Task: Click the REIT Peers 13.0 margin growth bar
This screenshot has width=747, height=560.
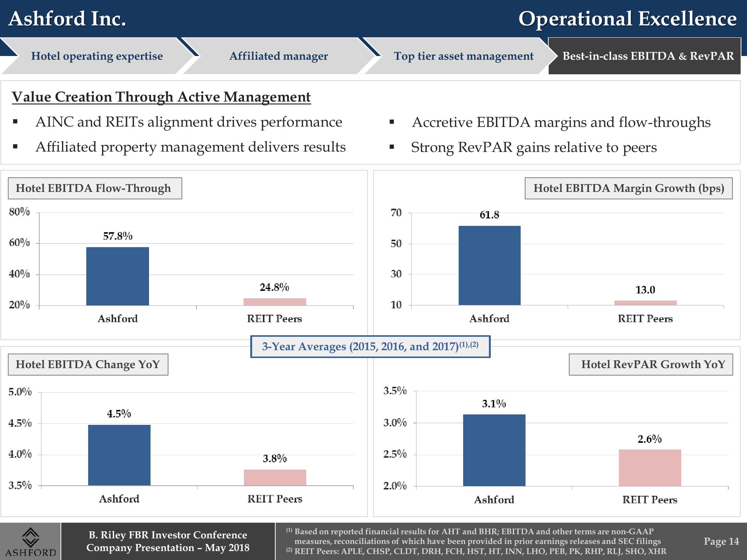Action: [645, 303]
